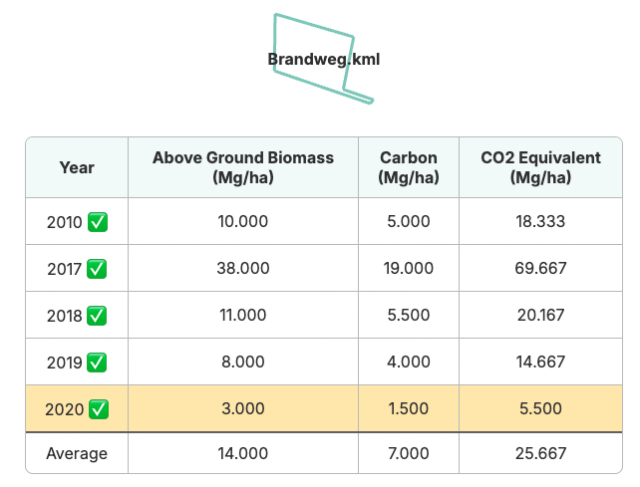The image size is (640, 487).
Task: Click the 14.000 average biomass cell
Action: (243, 453)
